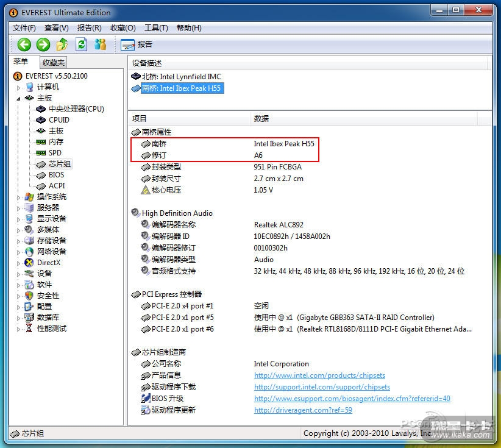Screen dimensions: 501x448
Task: Select 北桥: Intel Lynnfield IMC device
Action: pos(181,77)
